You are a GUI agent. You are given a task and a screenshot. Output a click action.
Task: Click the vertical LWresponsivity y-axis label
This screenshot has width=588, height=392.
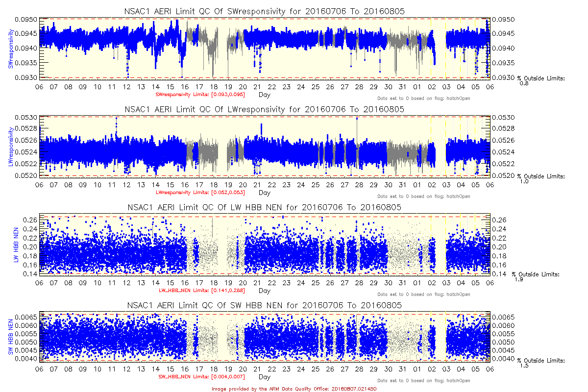(x=10, y=146)
